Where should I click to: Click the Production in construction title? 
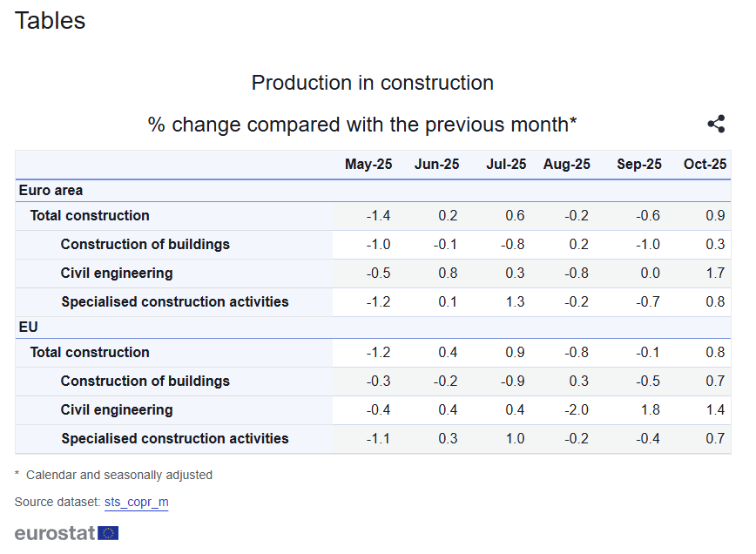click(372, 83)
